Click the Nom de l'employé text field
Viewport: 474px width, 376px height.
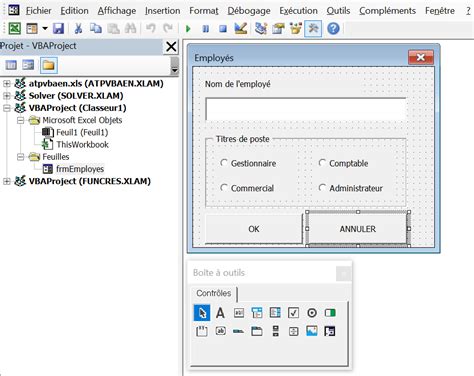306,109
